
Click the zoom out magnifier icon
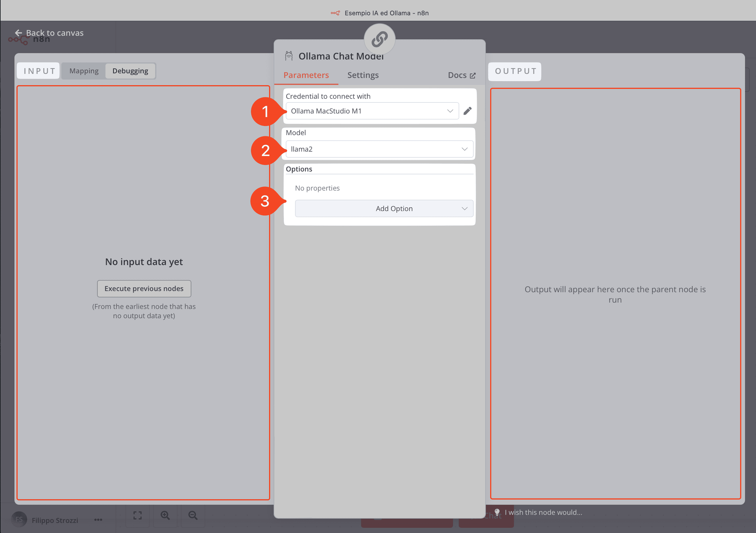click(x=193, y=515)
